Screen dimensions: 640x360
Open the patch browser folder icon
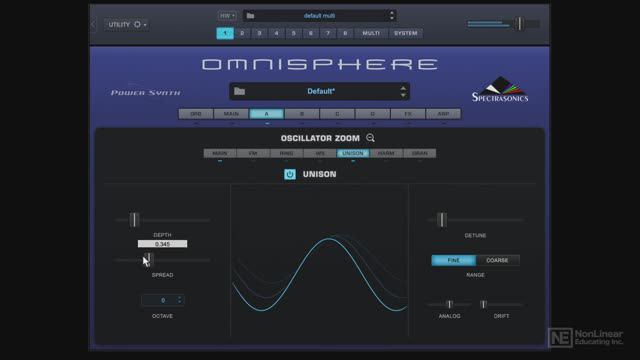coord(240,91)
